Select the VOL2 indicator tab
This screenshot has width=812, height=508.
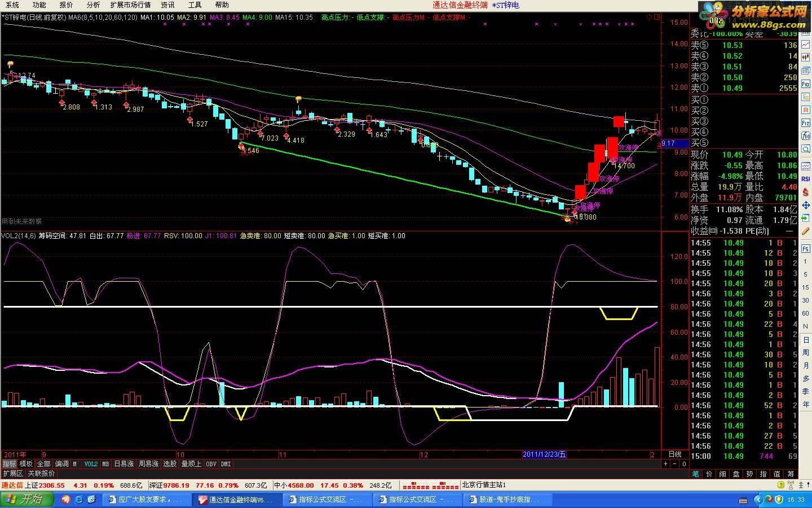(91, 464)
